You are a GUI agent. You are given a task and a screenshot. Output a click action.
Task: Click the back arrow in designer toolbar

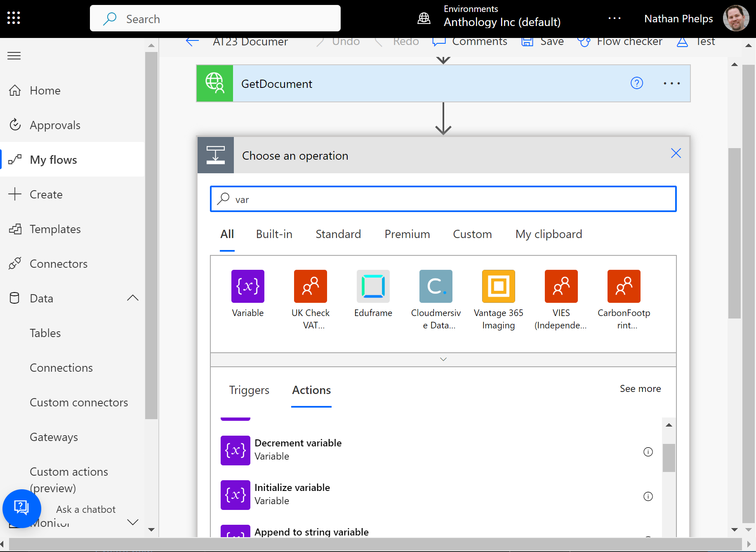click(x=192, y=42)
